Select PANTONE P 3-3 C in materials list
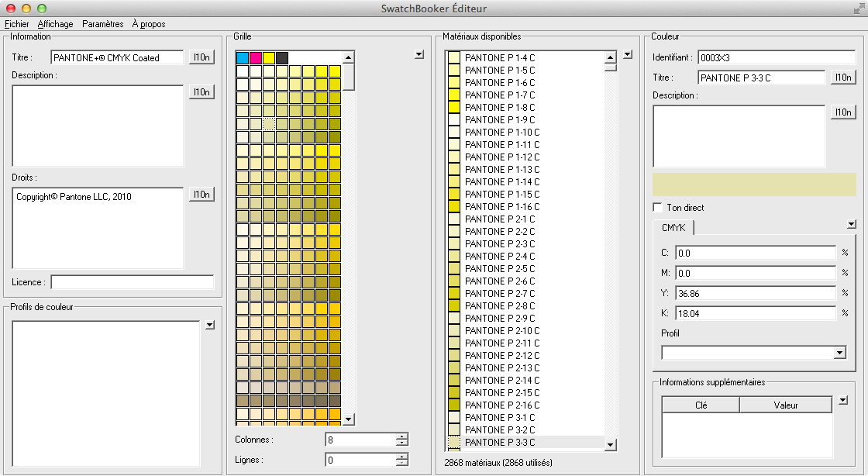Screen dimensions: 868x476 click(x=525, y=442)
